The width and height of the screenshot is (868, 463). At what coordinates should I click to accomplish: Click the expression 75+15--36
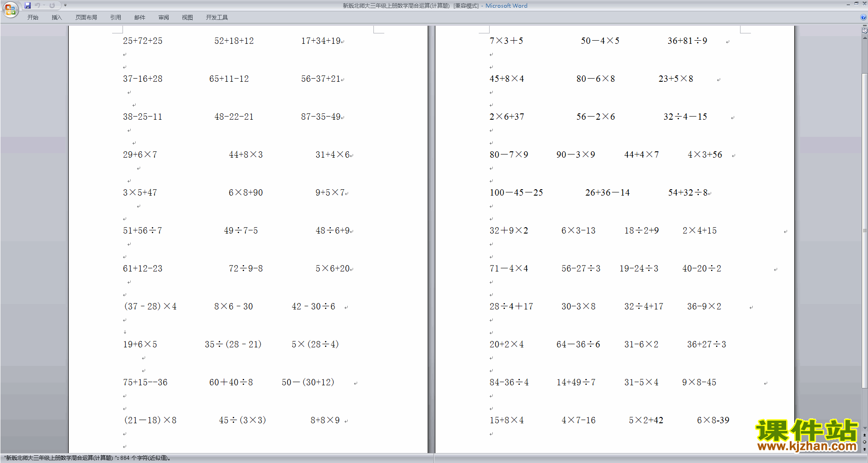(145, 382)
